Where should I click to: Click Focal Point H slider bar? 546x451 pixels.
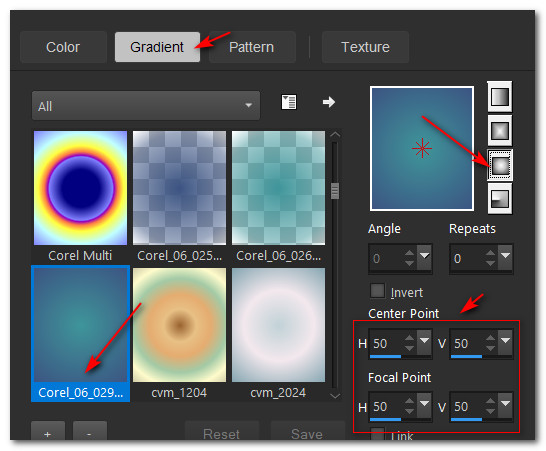tap(400, 420)
